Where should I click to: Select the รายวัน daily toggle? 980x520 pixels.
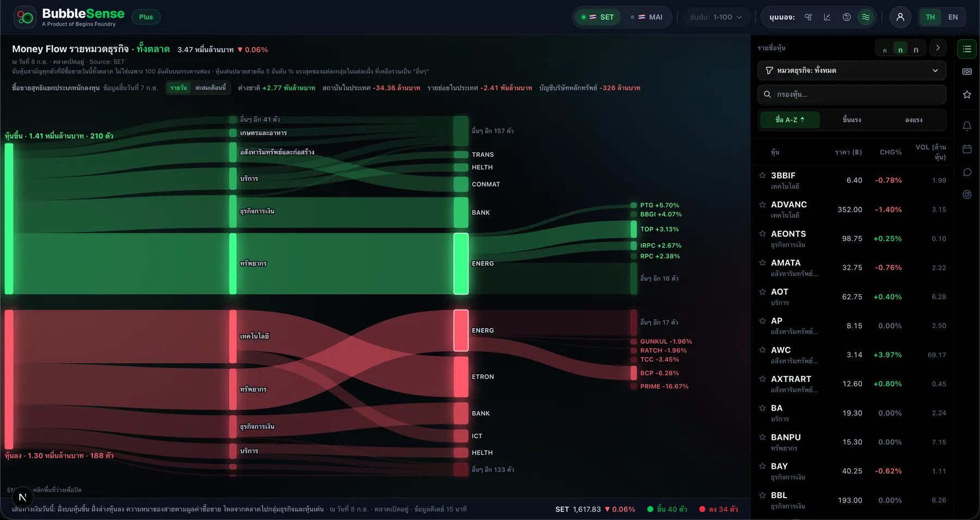pyautogui.click(x=179, y=88)
